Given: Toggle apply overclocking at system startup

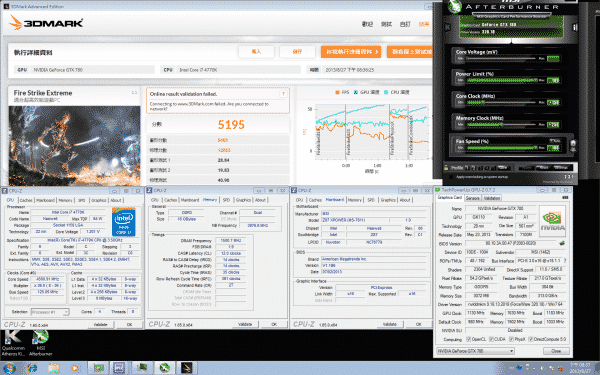Looking at the screenshot, I should pyautogui.click(x=451, y=177).
